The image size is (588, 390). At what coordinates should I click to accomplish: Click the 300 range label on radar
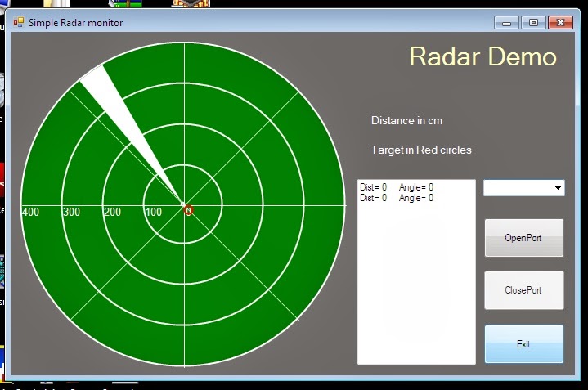(x=71, y=213)
